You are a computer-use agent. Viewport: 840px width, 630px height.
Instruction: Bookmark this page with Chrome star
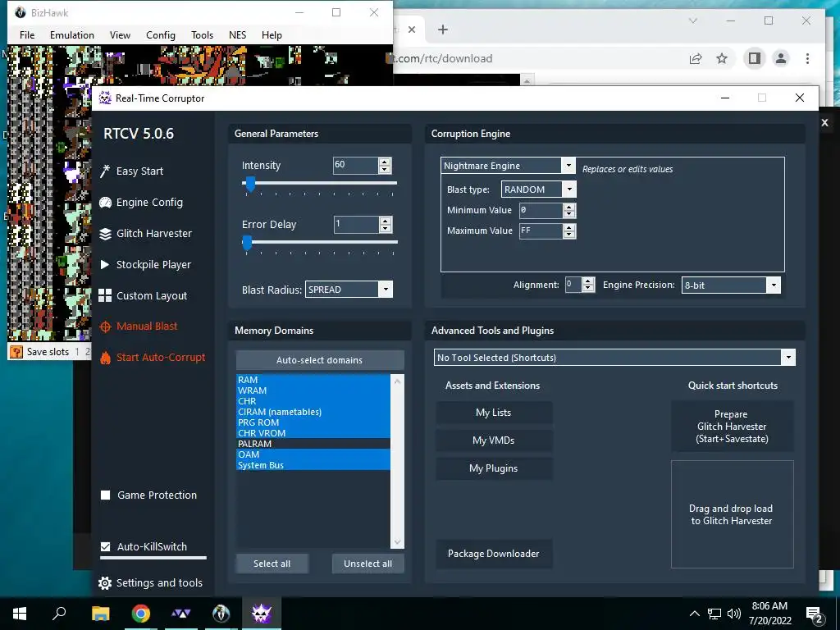tap(722, 58)
